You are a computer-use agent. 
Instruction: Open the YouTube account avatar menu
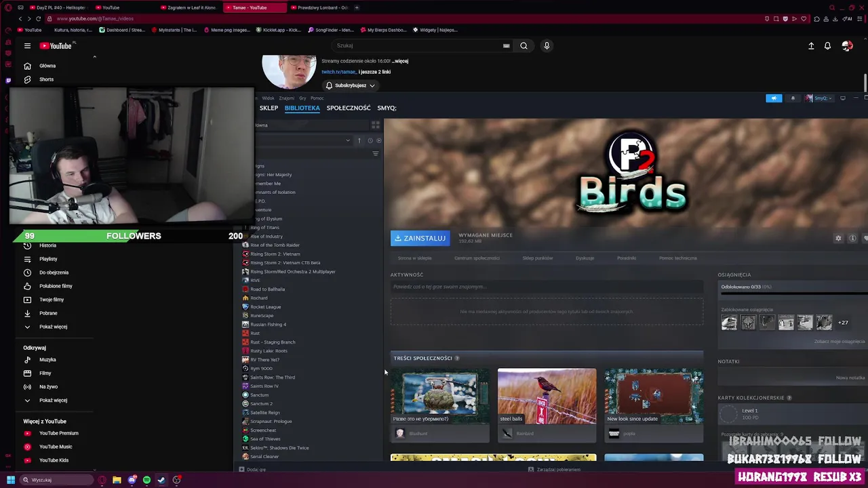point(847,45)
